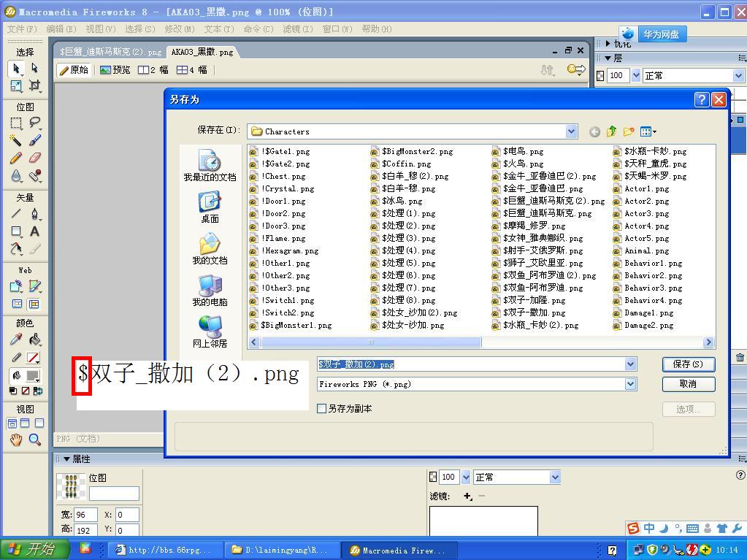Add a live filter with plus icon

point(467,496)
